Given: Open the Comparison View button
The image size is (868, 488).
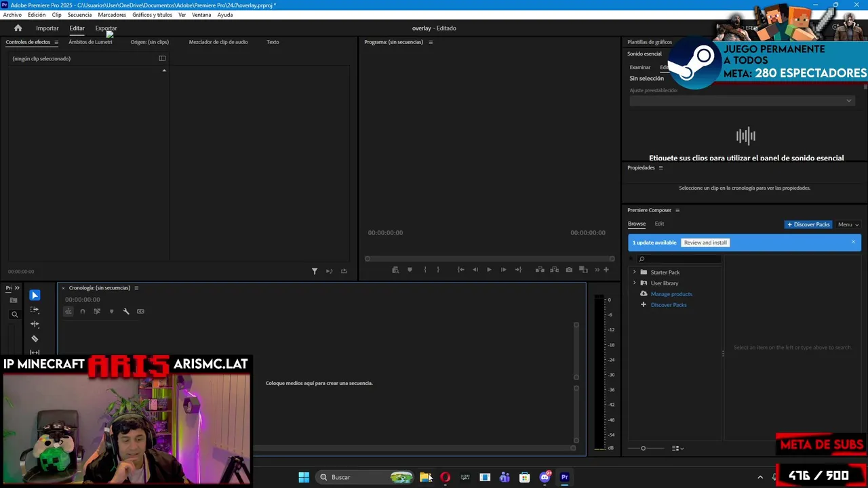Looking at the screenshot, I should point(583,270).
